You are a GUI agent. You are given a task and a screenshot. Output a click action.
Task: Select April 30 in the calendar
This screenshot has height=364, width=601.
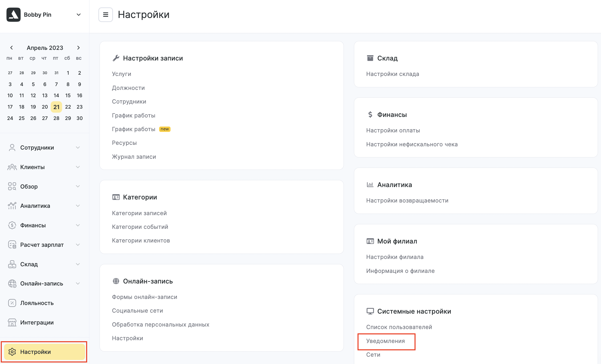click(80, 118)
